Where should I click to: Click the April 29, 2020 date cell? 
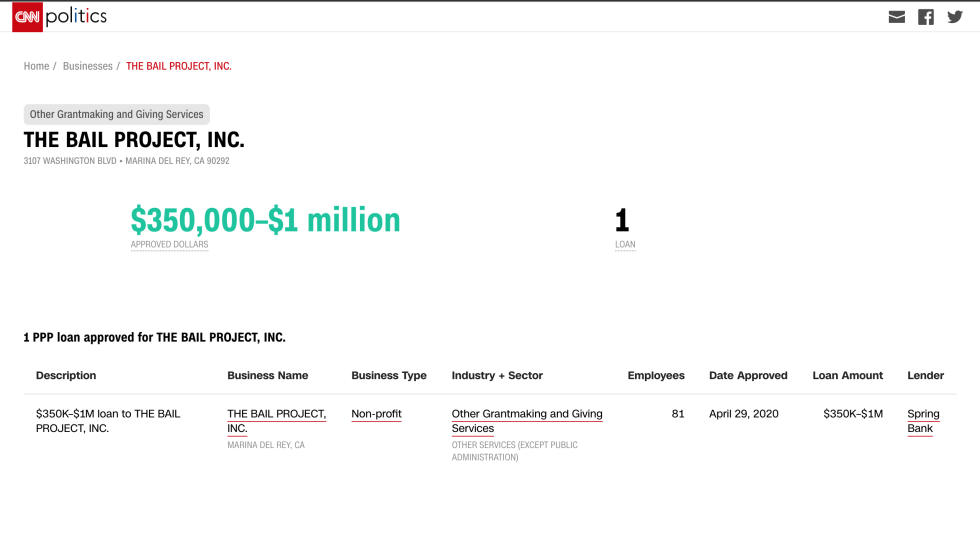744,414
